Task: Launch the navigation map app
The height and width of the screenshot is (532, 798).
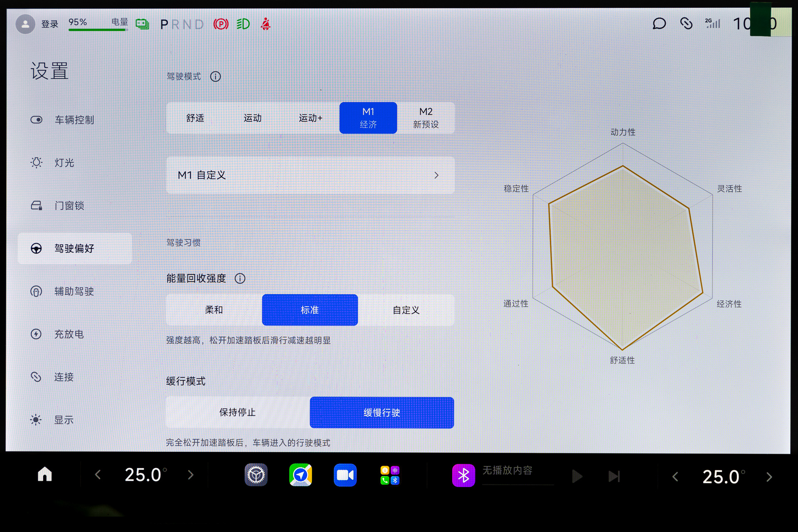Action: pyautogui.click(x=300, y=475)
